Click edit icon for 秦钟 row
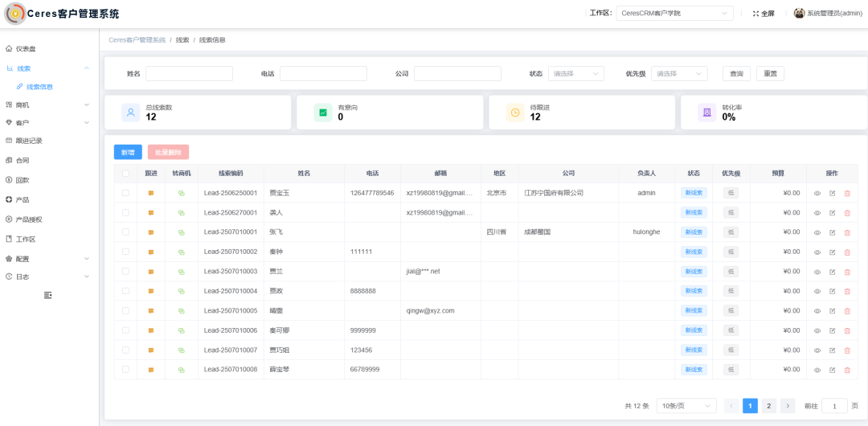This screenshot has width=868, height=426. click(x=832, y=252)
